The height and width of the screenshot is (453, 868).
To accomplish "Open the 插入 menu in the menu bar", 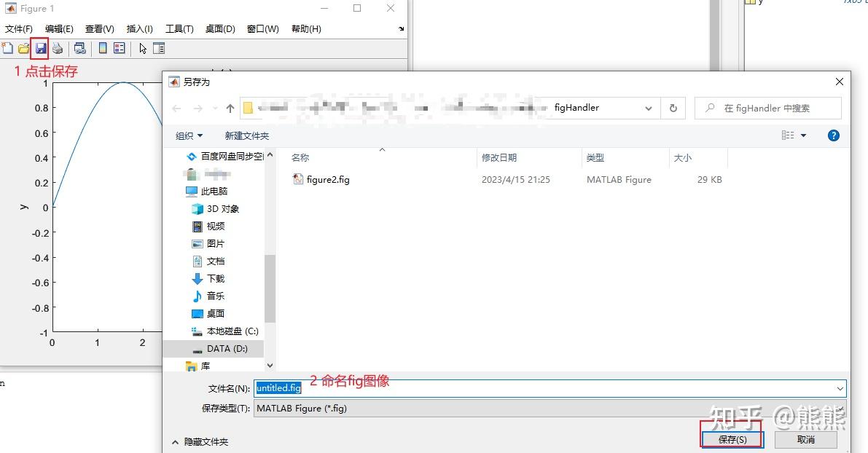I will 138,29.
